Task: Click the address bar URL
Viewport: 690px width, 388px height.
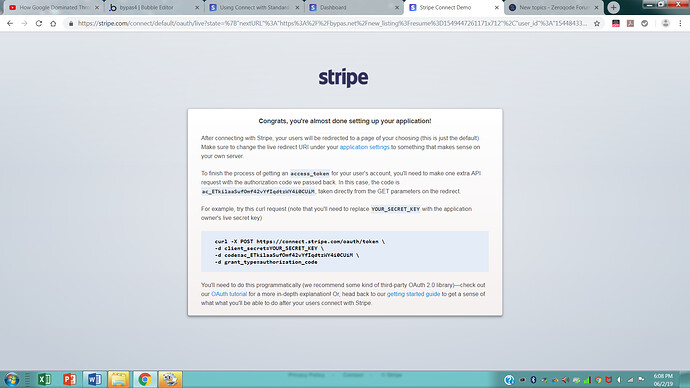Action: (332, 23)
